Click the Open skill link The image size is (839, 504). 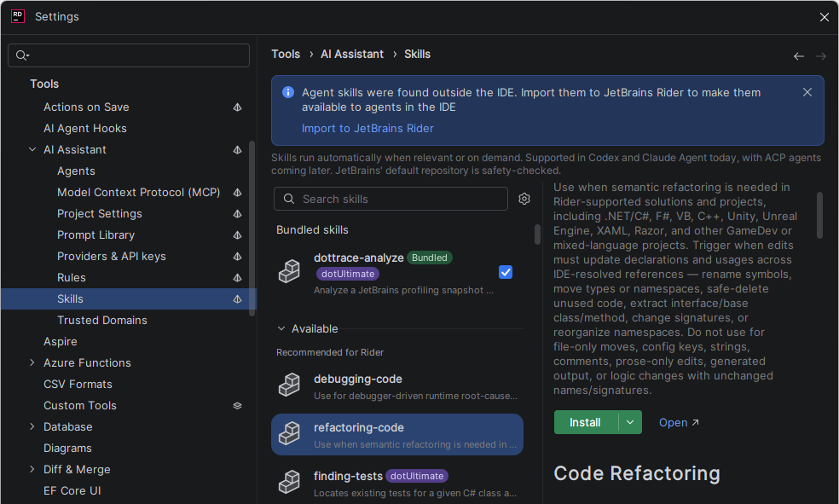[673, 423]
